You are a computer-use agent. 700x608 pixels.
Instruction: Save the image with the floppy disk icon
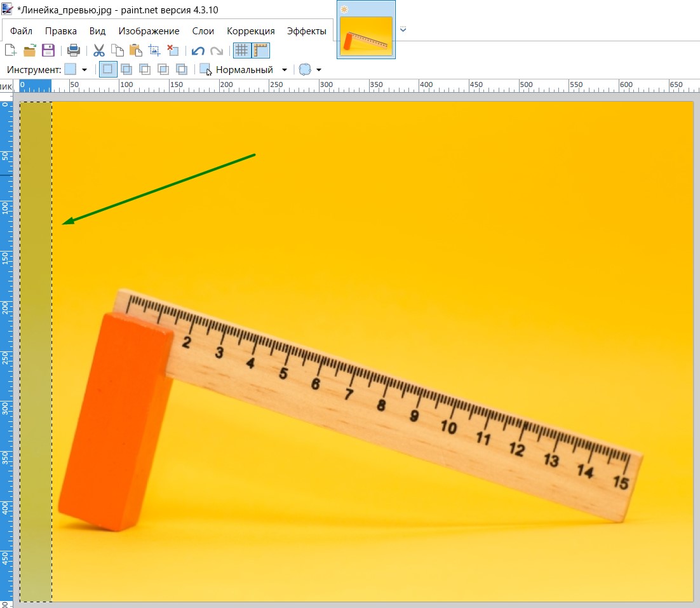(x=48, y=51)
